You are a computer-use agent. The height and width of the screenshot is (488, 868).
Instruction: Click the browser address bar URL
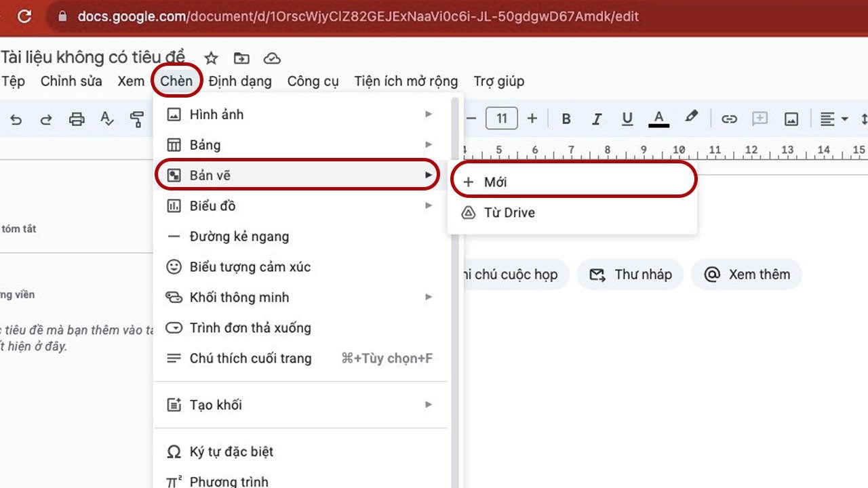(x=358, y=16)
